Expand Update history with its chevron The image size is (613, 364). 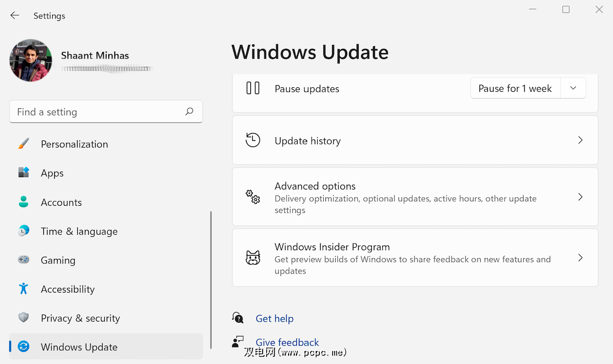(x=580, y=140)
